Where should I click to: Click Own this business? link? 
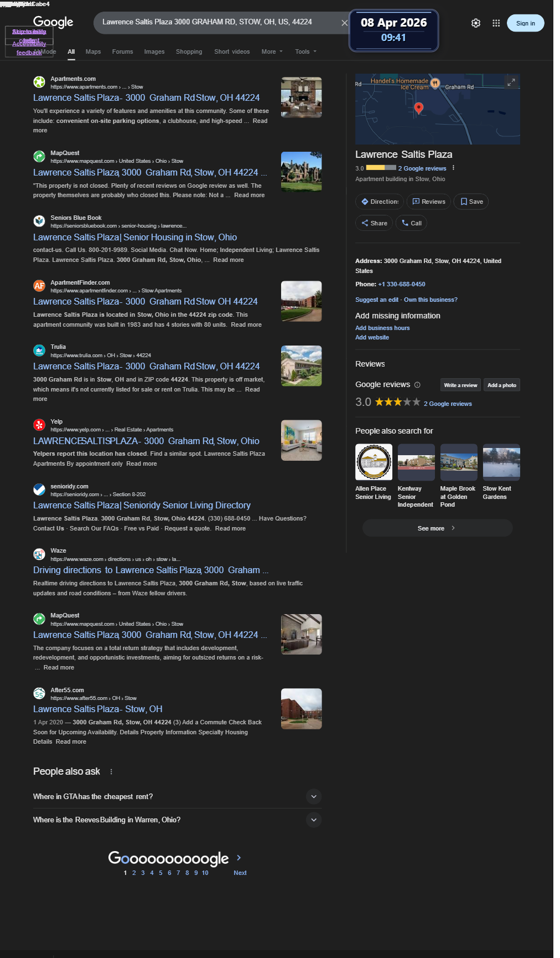pyautogui.click(x=431, y=300)
